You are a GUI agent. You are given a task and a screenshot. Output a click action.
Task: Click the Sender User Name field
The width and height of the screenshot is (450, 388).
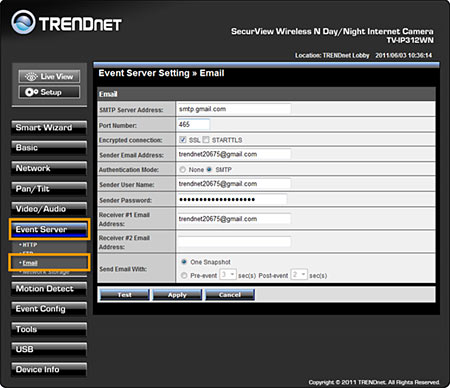234,184
